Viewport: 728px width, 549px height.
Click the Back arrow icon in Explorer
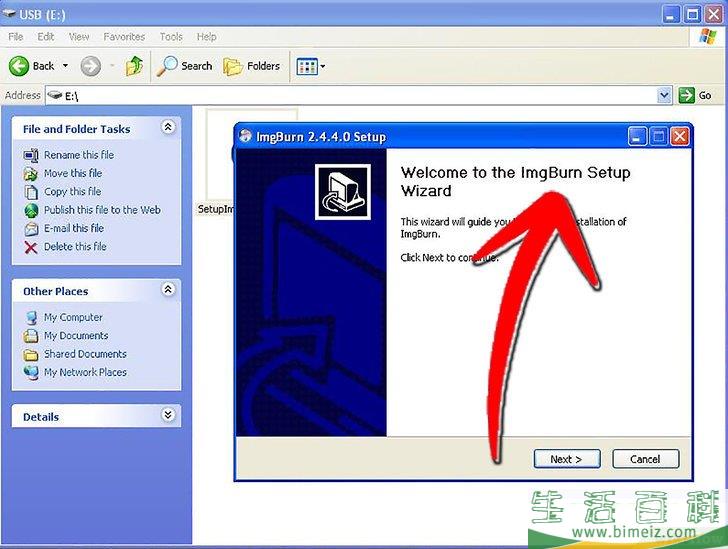coord(19,66)
